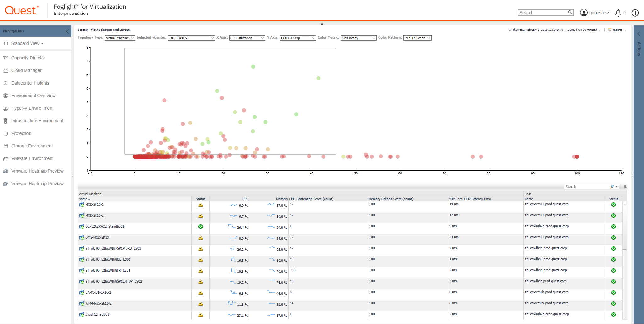Click the table customizer icon
Image resolution: width=644 pixels, height=324 pixels.
point(625,187)
